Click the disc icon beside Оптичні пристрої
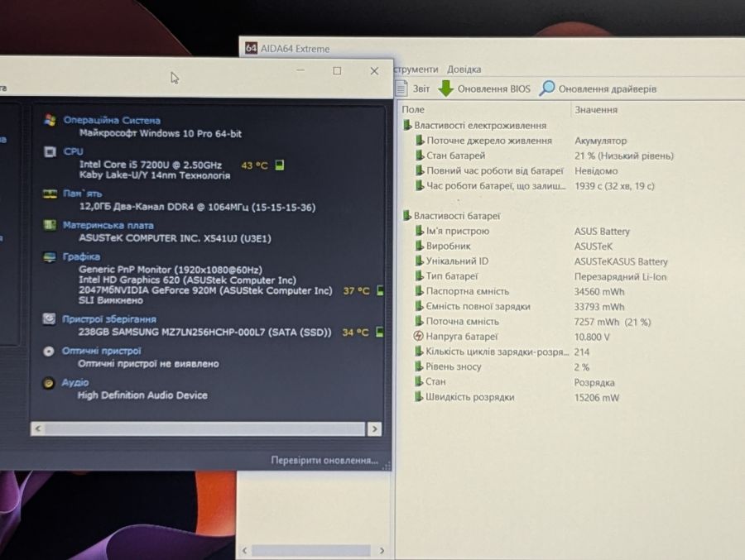Screen dimensions: 745x560 click(x=49, y=352)
